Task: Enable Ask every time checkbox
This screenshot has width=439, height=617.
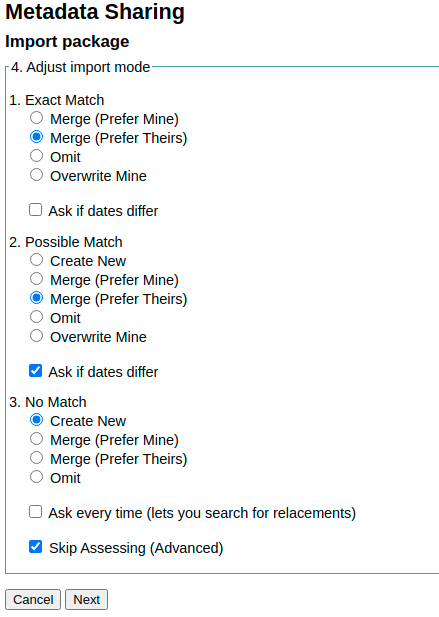Action: pos(35,512)
